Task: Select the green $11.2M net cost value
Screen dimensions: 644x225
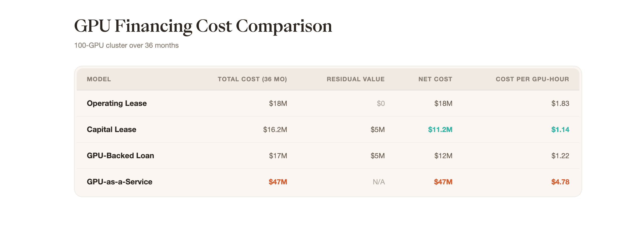Action: pyautogui.click(x=440, y=130)
